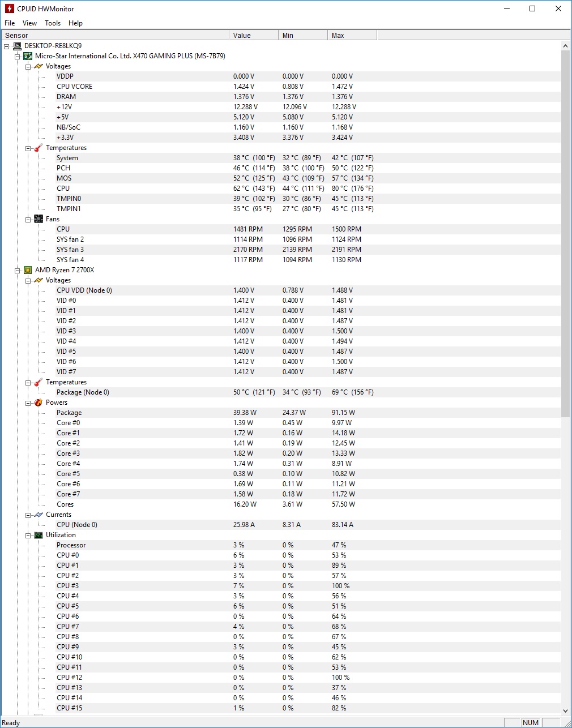Click the Value column header
572x728 pixels.
(x=254, y=35)
